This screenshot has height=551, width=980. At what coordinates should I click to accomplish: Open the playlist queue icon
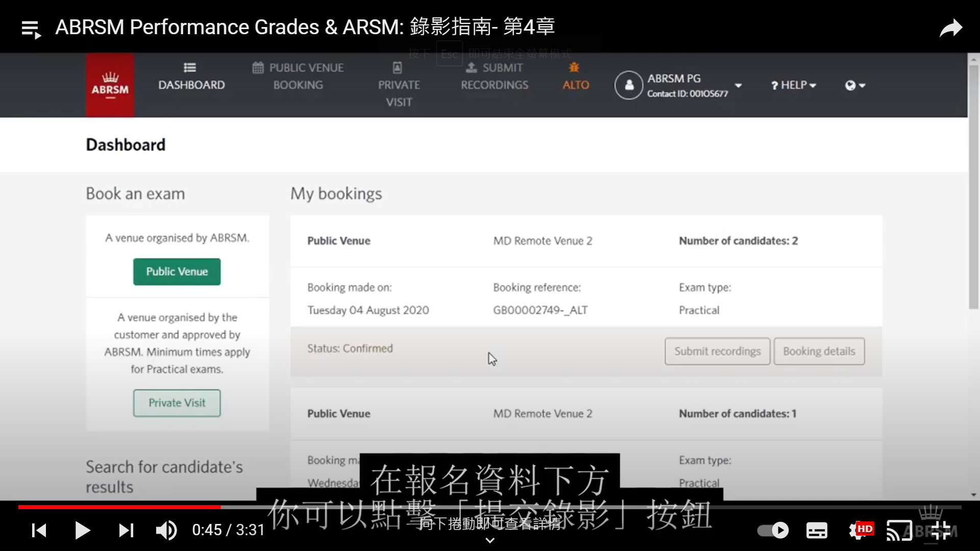31,30
